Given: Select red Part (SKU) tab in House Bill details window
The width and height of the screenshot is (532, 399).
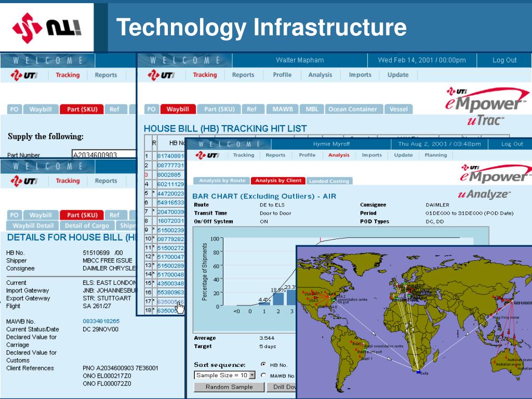Looking at the screenshot, I should pos(82,215).
